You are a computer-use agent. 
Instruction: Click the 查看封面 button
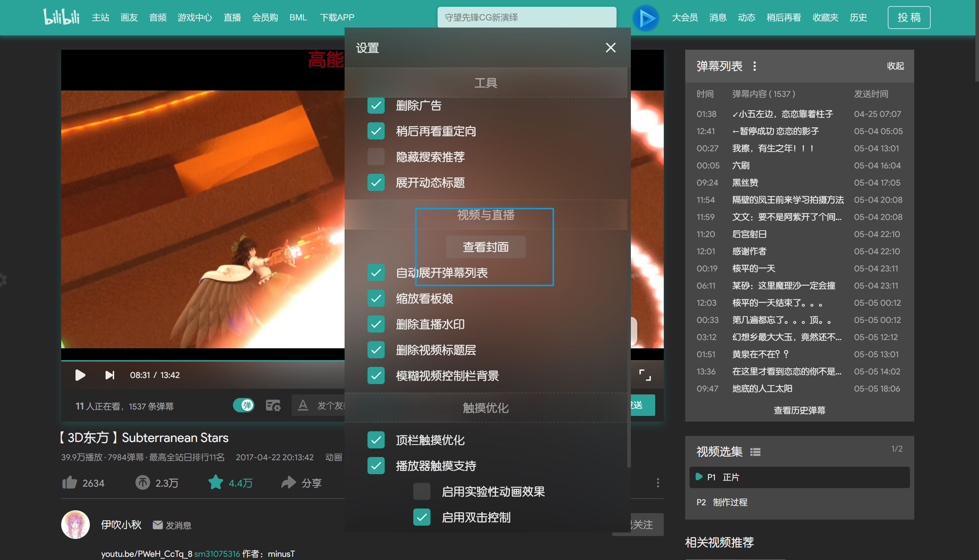(x=486, y=247)
